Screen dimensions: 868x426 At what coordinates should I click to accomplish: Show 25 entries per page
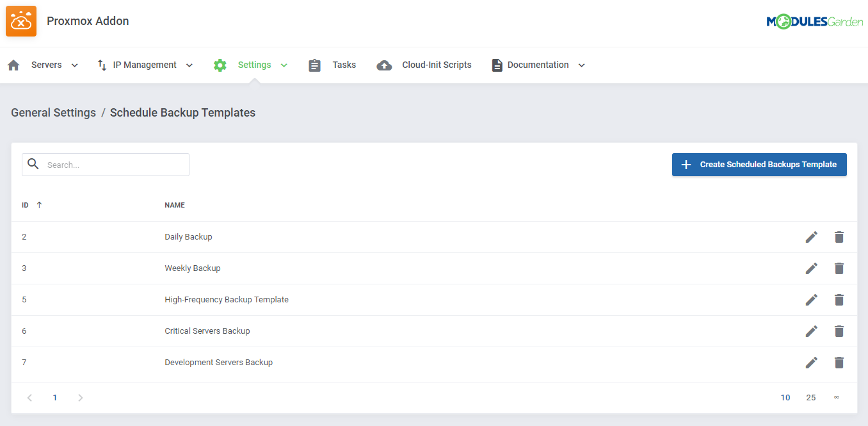(811, 398)
